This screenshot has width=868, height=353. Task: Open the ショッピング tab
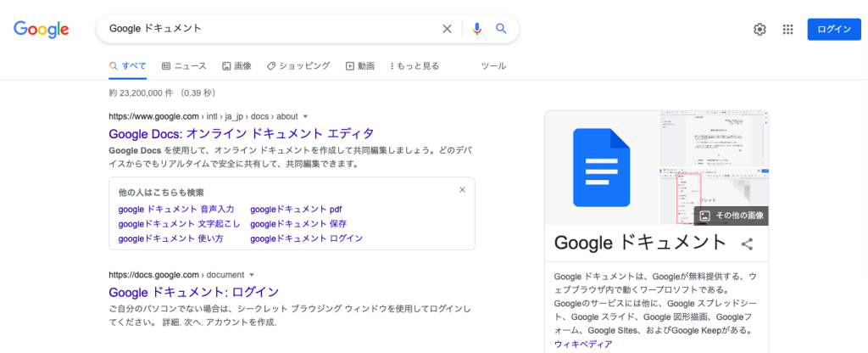298,66
